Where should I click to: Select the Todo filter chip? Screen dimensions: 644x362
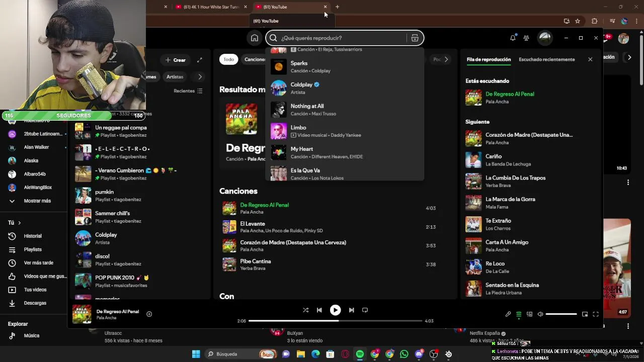[x=229, y=59]
